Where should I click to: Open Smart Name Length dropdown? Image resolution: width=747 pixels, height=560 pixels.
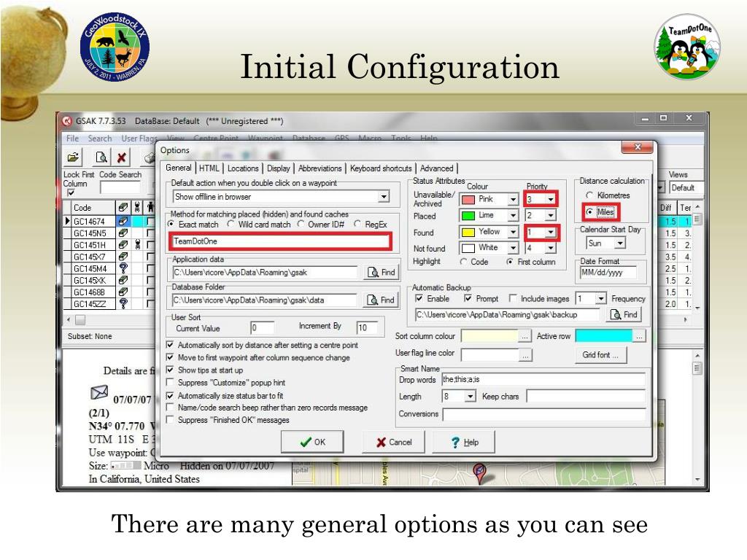point(471,396)
